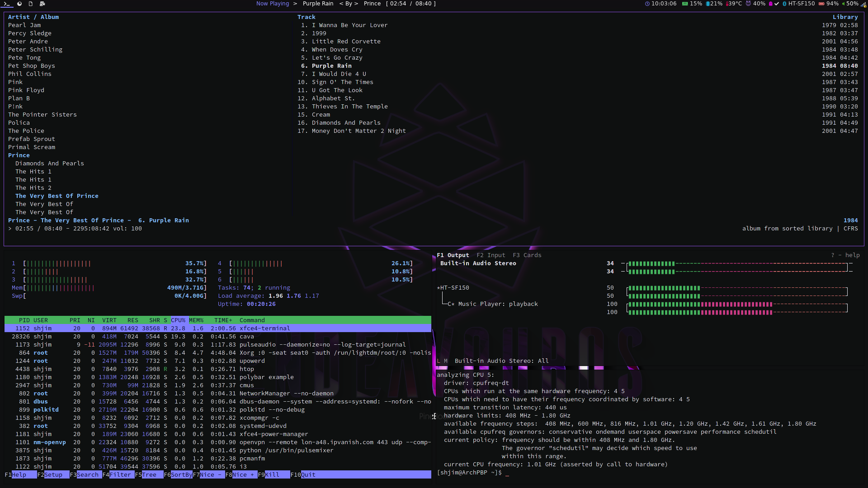Screen dimensions: 868x488
Task: Switch to the F2 Input tab in pulsemixer
Action: point(491,255)
